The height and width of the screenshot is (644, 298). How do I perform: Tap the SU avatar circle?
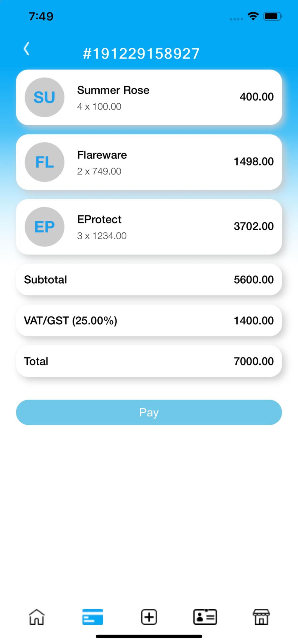coord(45,97)
